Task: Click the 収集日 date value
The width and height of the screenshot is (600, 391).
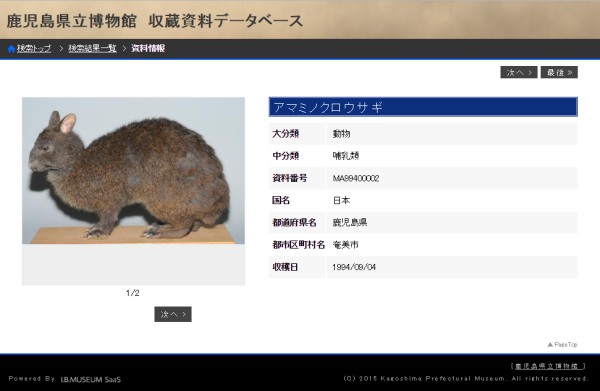Action: tap(354, 267)
